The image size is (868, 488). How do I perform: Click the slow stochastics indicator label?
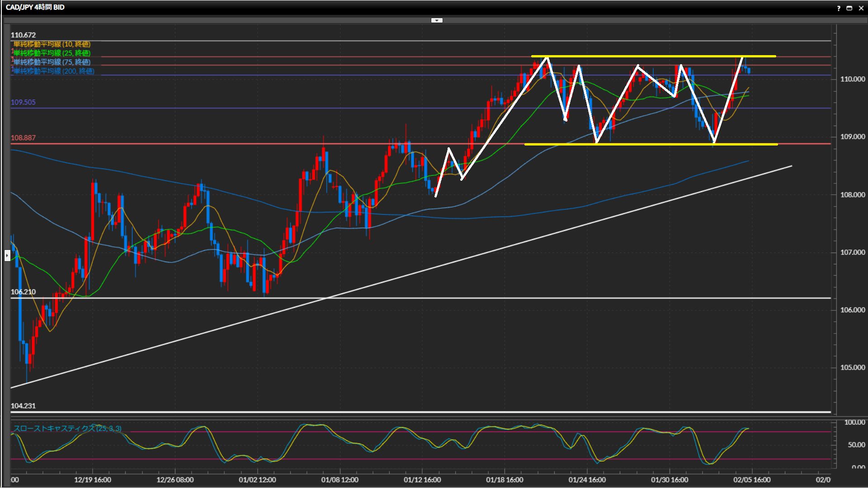67,428
